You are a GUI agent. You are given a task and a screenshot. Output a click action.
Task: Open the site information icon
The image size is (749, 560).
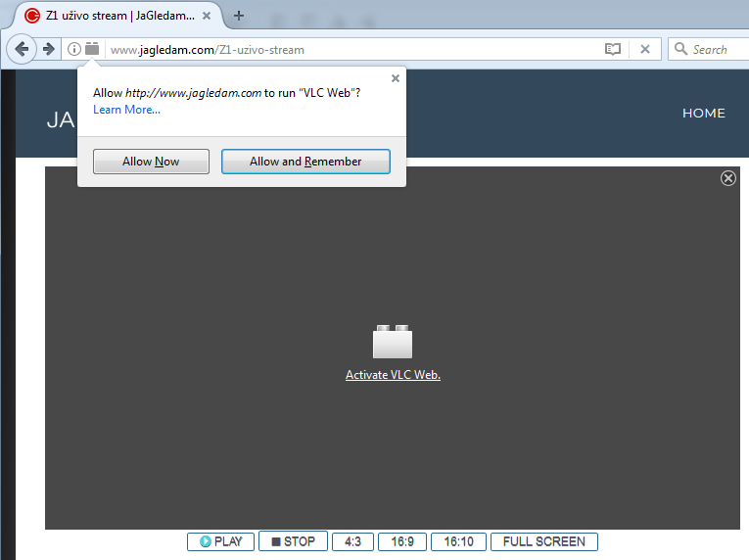tap(74, 49)
